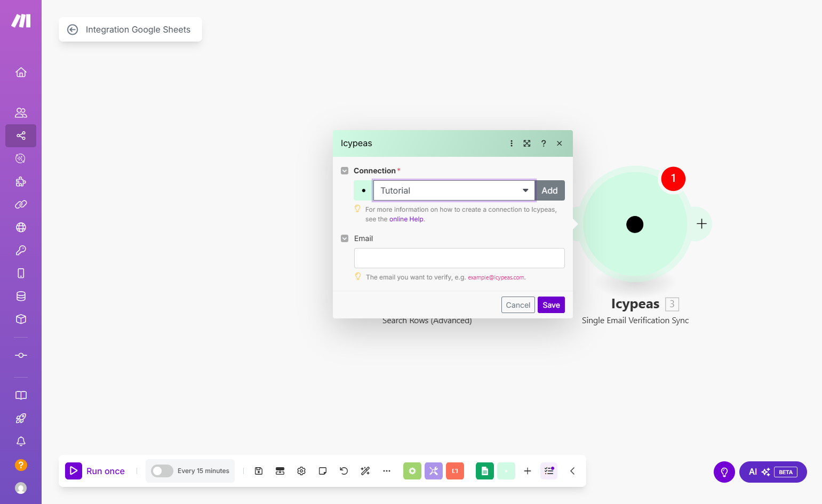Toggle the Every 15 minutes scheduling switch
The image size is (822, 504).
point(162,471)
